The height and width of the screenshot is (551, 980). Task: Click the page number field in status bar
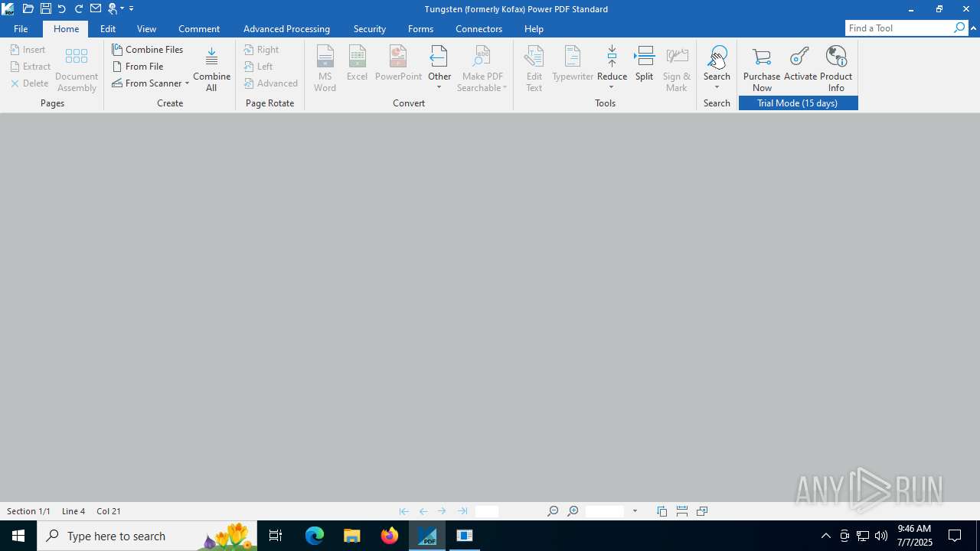pos(487,511)
